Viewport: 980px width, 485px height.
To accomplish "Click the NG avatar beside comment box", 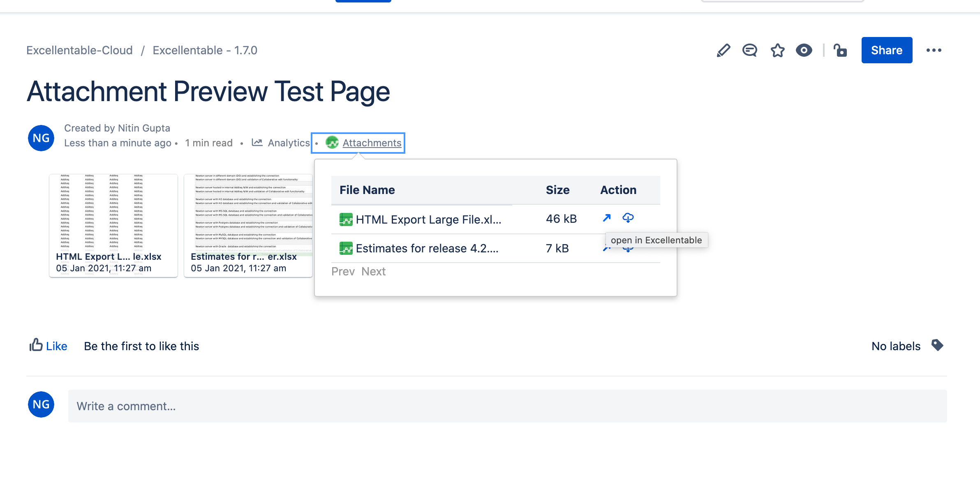I will (41, 404).
